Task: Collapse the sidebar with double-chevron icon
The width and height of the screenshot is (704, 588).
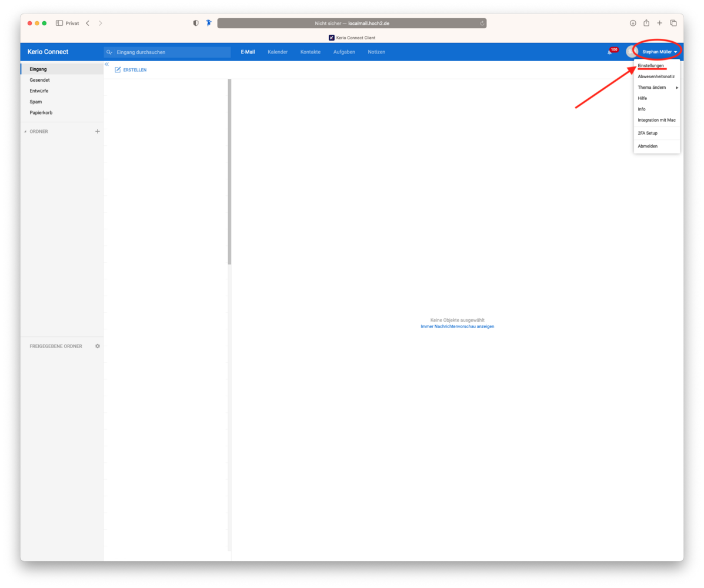Action: pos(107,64)
